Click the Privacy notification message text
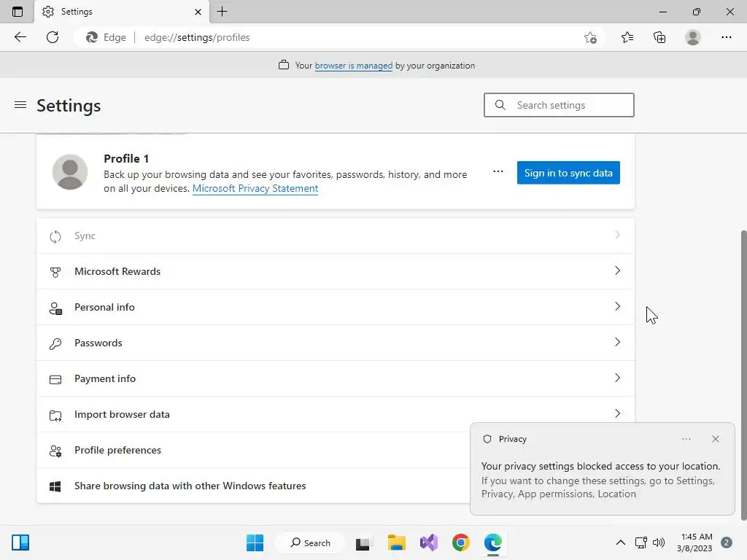 [x=600, y=480]
